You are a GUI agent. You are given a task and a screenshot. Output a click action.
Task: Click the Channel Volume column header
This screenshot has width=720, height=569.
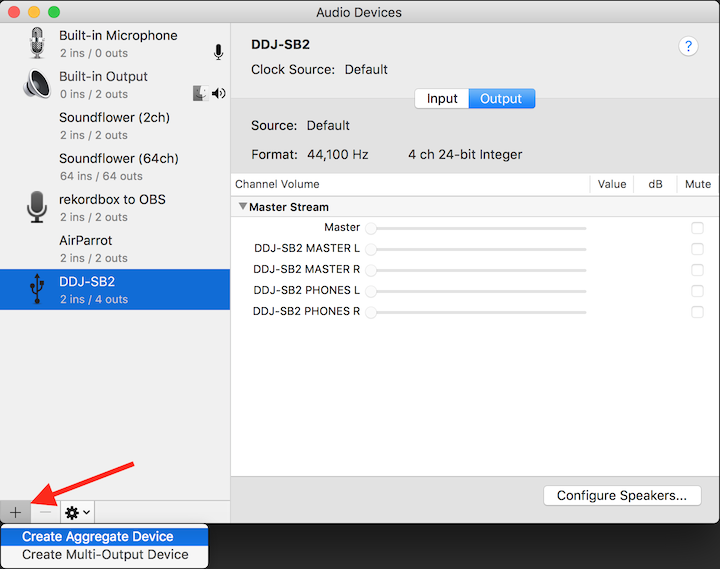pyautogui.click(x=277, y=184)
